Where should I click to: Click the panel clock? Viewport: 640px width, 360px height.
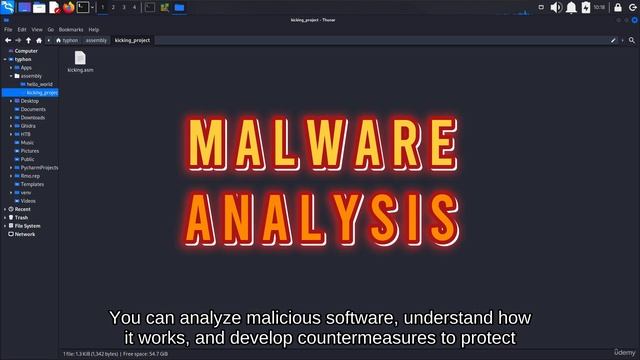point(599,7)
